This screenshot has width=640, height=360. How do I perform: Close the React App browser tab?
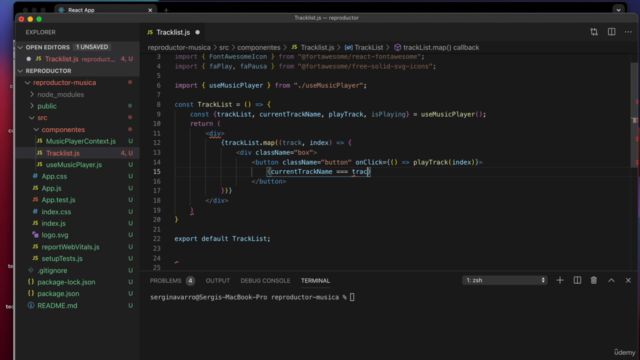[x=150, y=10]
